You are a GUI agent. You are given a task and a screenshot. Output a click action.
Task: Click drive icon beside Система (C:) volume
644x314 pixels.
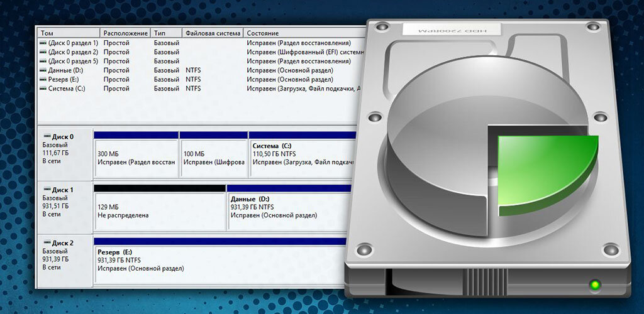tap(43, 88)
